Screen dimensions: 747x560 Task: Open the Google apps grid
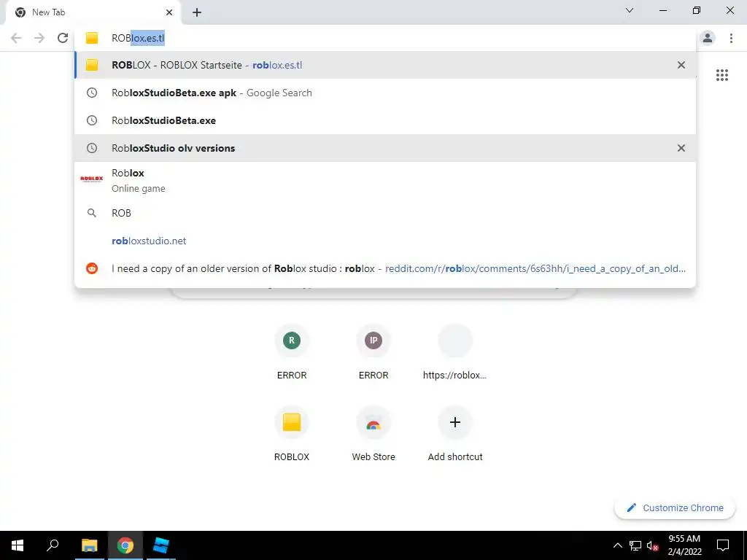click(x=722, y=75)
